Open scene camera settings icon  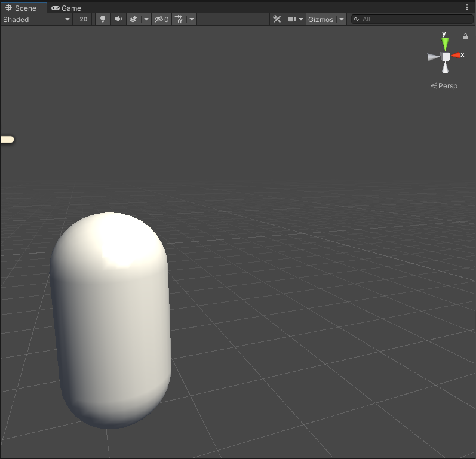tap(292, 20)
